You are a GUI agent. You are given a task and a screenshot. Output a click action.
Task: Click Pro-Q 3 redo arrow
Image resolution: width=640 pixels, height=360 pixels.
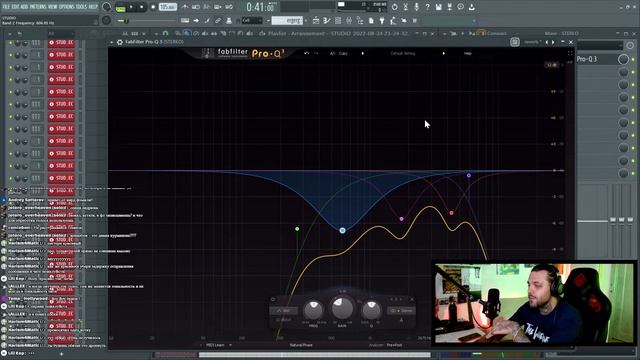(316, 53)
